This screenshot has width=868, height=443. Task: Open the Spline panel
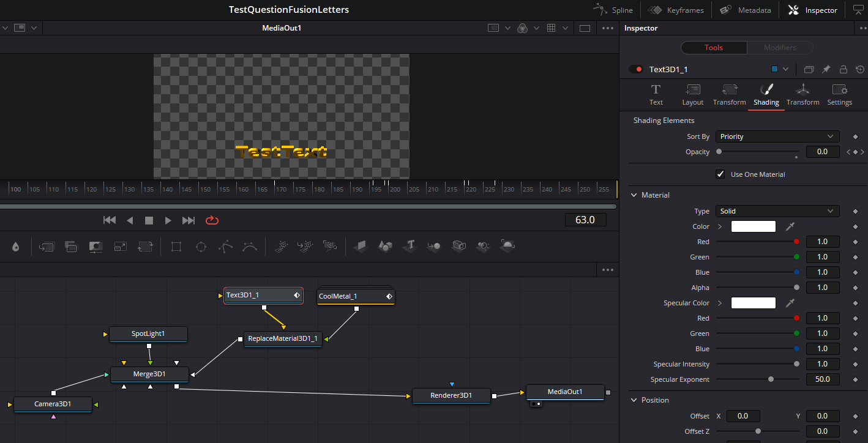(613, 10)
